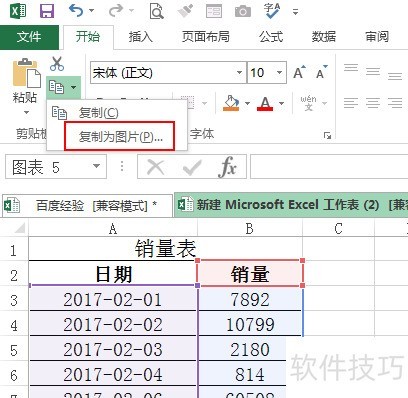Switch to the 插入 ribbon tab
This screenshot has height=398, width=408.
(140, 37)
